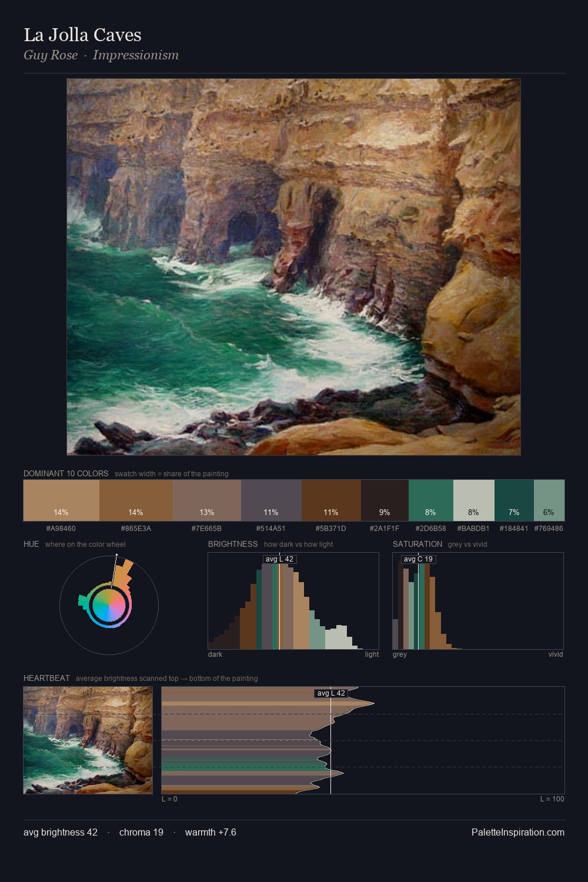The image size is (588, 882).
Task: Select the #A98460 tan color swatch
Action: click(61, 500)
